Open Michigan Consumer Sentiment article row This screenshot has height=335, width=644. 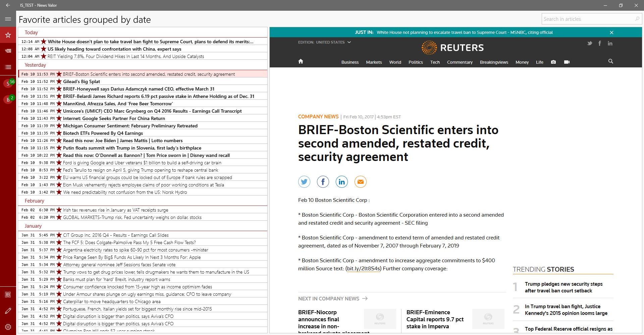[143, 126]
